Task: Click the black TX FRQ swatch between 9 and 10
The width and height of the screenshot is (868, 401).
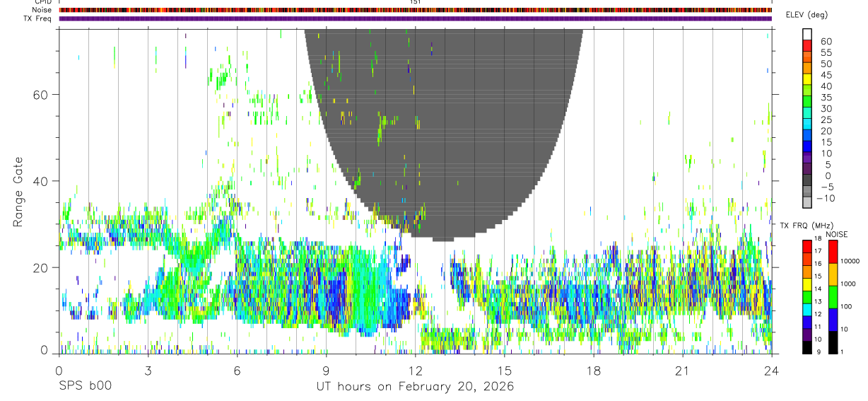Action: coord(807,347)
